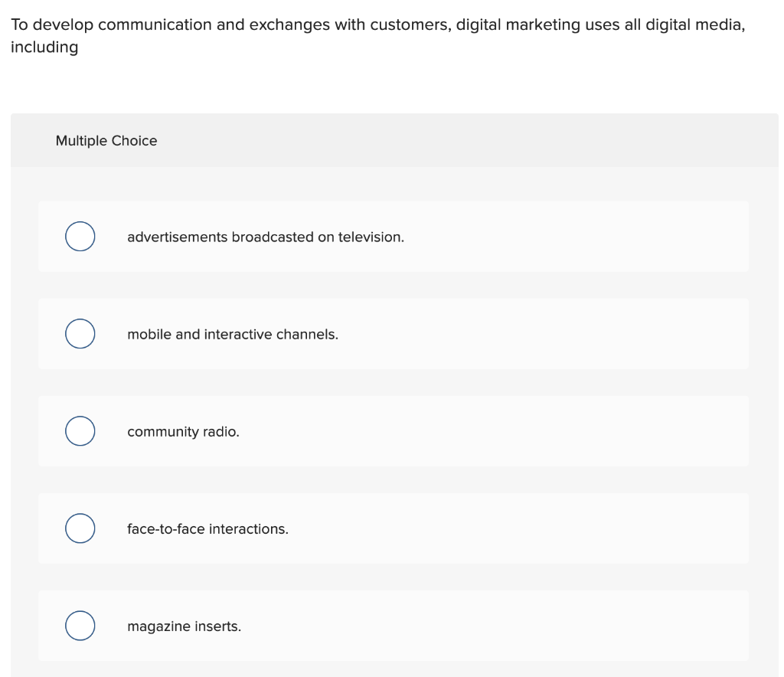The width and height of the screenshot is (784, 677).
Task: Select the radio button for face-to-face interactions
Action: (x=80, y=528)
